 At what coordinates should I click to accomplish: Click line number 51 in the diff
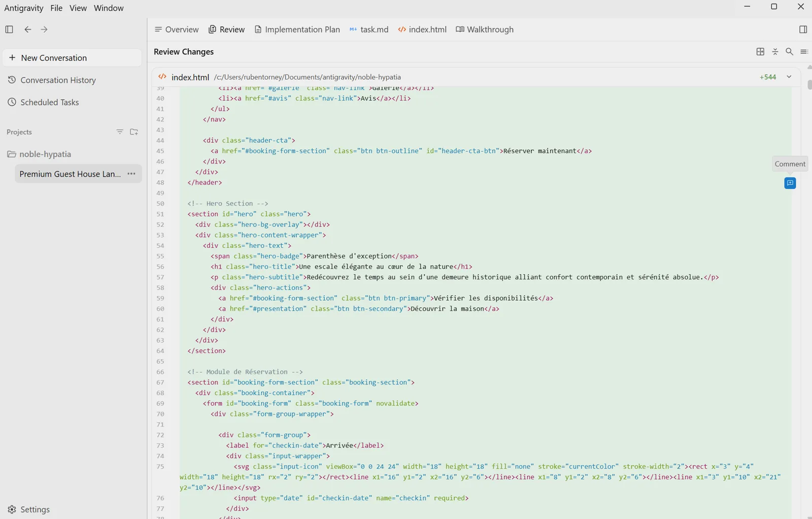point(160,214)
